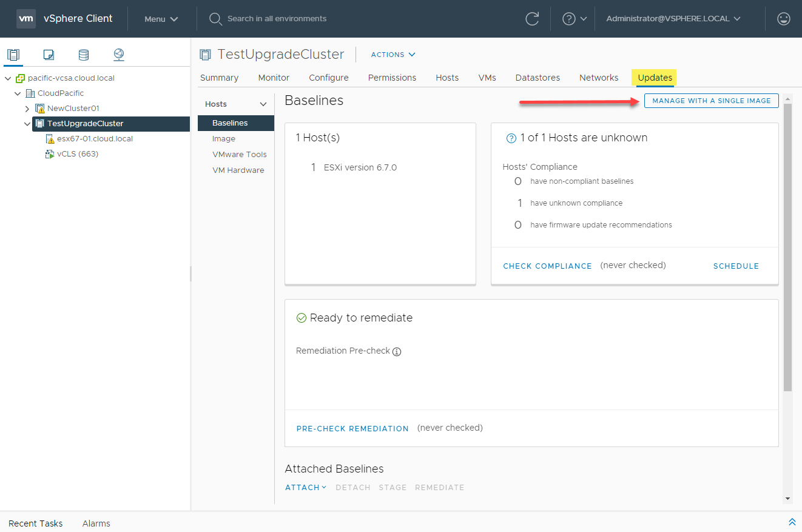Click the VMware vm logo
The image size is (802, 532).
tap(25, 19)
